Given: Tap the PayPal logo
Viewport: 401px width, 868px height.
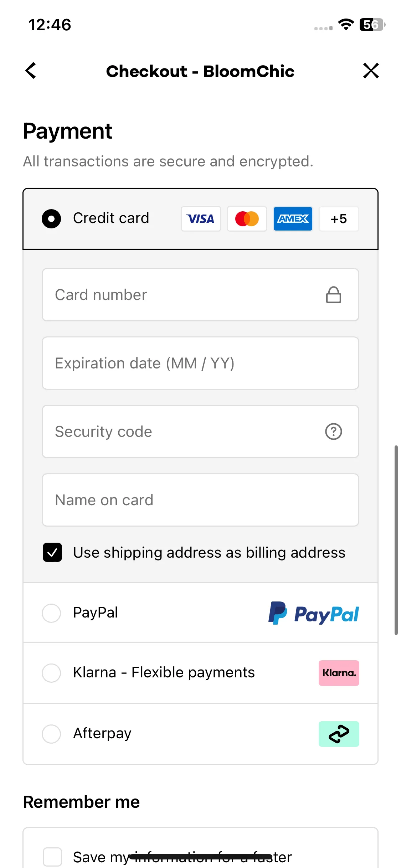Looking at the screenshot, I should (313, 613).
